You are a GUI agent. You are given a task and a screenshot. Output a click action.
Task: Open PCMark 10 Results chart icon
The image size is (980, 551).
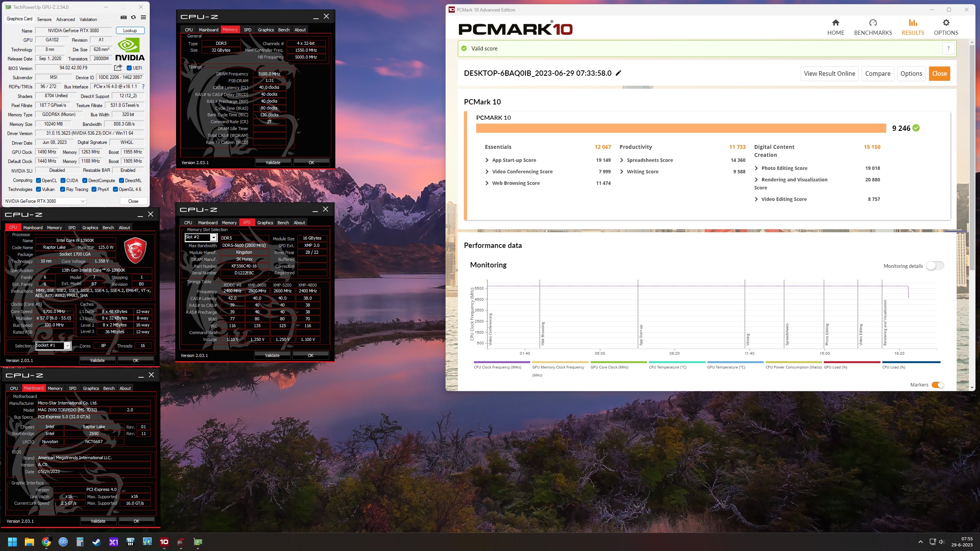tap(913, 23)
